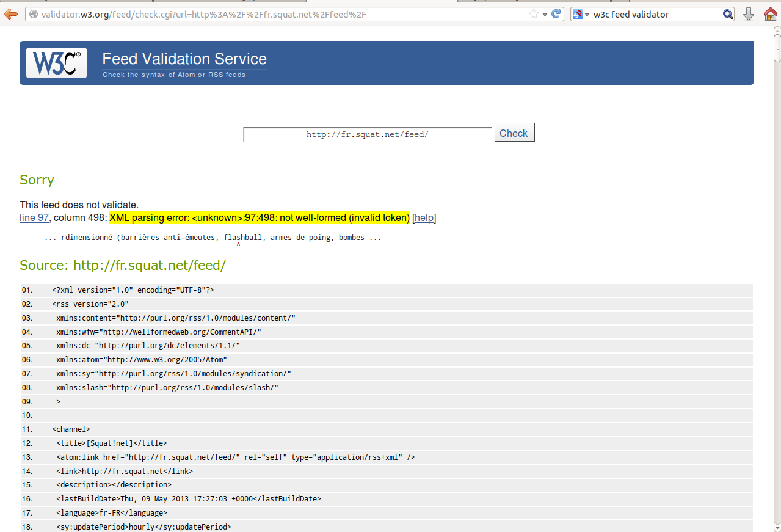Image resolution: width=781 pixels, height=532 pixels.
Task: Open the search engine selector dropdown
Action: coord(581,15)
